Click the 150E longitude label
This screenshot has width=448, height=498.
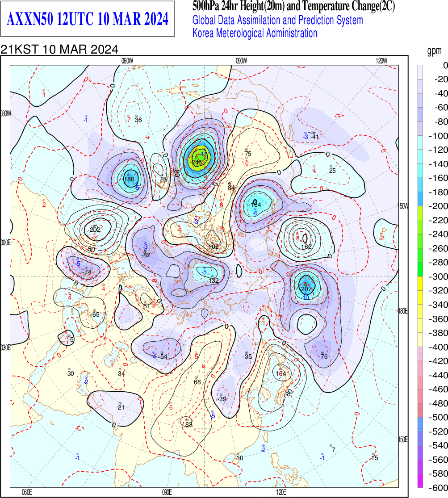403,439
